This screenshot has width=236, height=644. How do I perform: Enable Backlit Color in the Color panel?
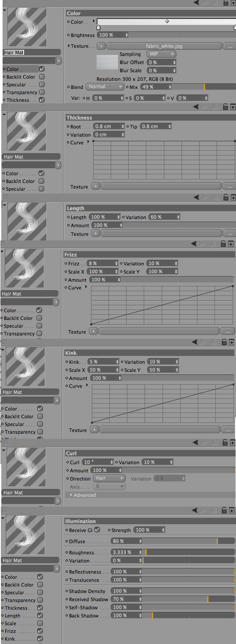tap(42, 76)
